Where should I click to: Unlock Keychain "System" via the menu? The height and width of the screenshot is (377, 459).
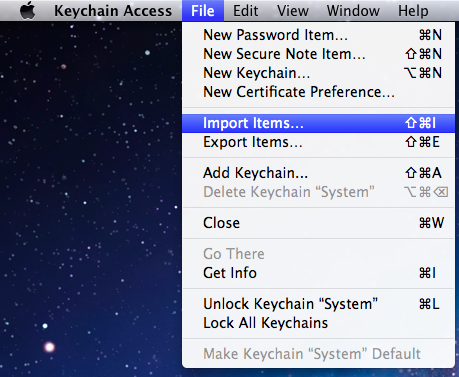[x=318, y=304]
